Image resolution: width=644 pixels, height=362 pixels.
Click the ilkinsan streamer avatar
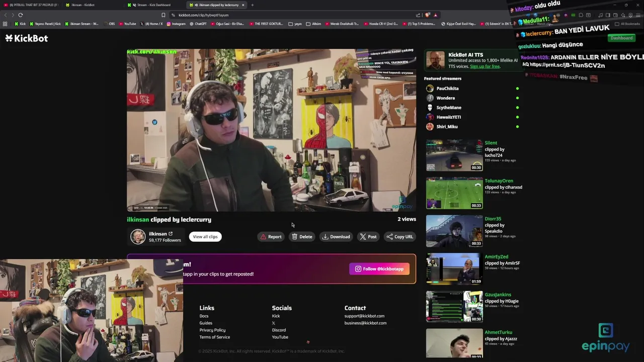tap(138, 237)
